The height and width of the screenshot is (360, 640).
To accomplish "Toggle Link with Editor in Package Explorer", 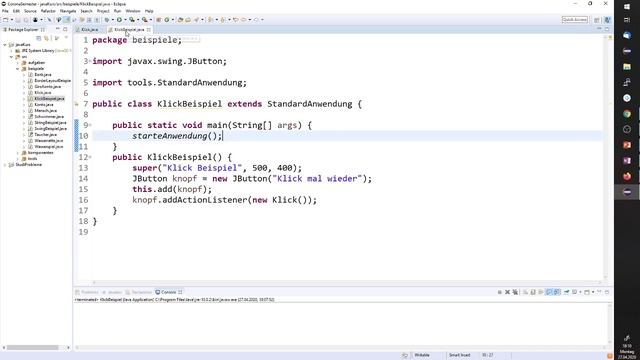I will click(47, 38).
